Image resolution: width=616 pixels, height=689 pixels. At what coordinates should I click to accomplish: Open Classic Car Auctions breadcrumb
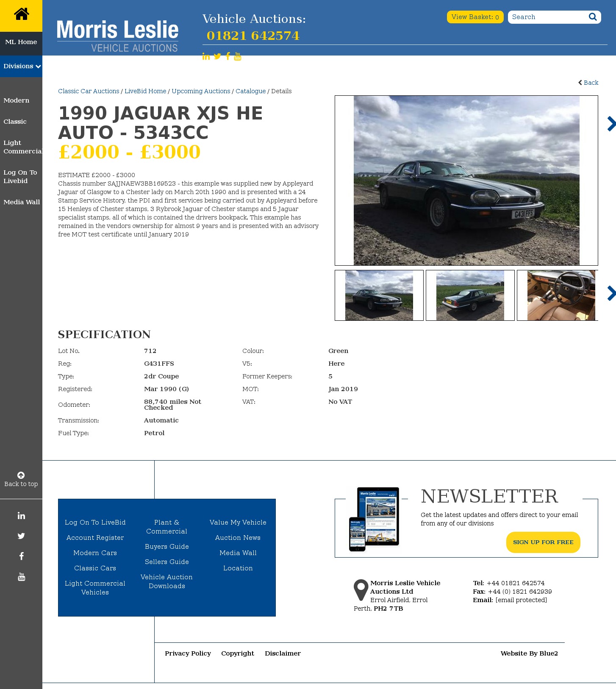(x=89, y=91)
